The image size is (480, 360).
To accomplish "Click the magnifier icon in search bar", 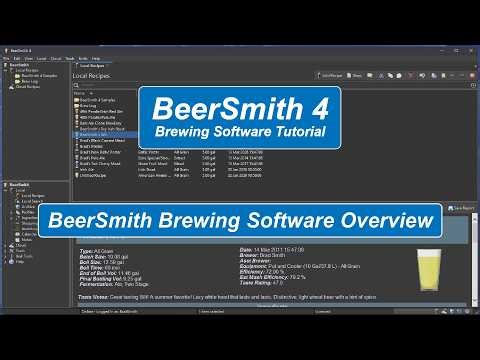I will [76, 85].
